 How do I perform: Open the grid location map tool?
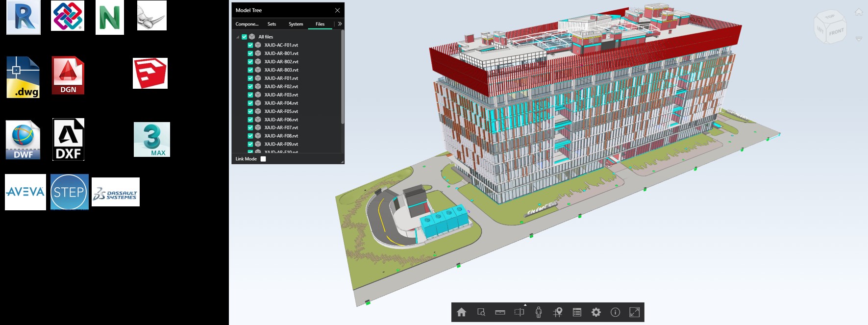tap(558, 312)
